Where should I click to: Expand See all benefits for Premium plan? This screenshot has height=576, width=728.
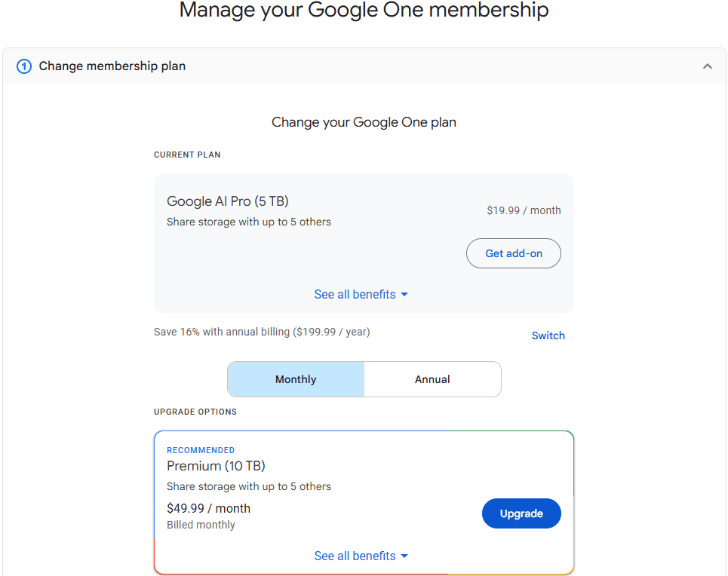tap(355, 556)
